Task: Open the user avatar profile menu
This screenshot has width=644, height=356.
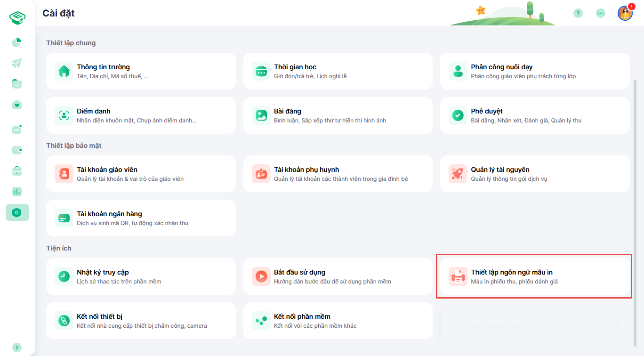Action: (x=625, y=13)
